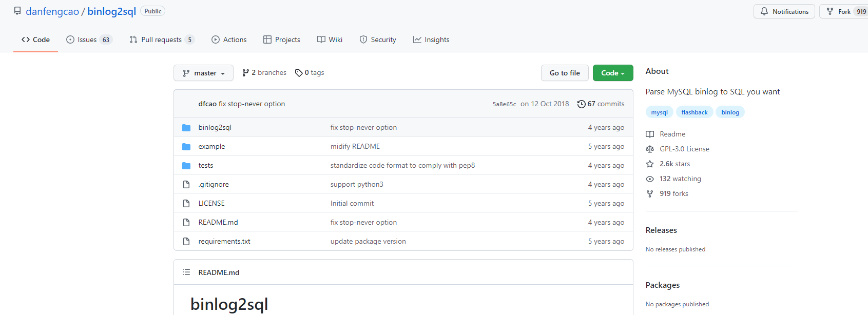Click the commit history clock icon
868x315 pixels.
point(581,104)
